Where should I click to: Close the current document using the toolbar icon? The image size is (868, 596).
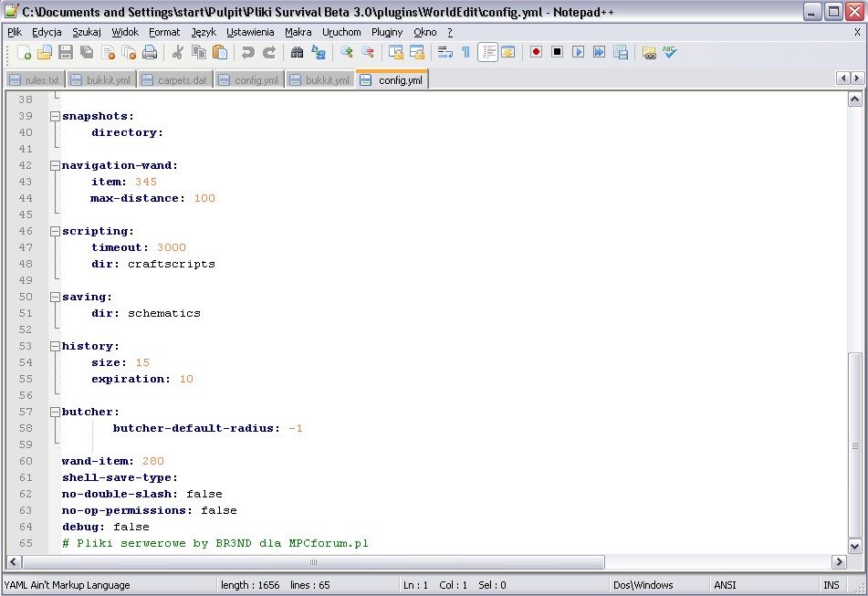click(108, 53)
